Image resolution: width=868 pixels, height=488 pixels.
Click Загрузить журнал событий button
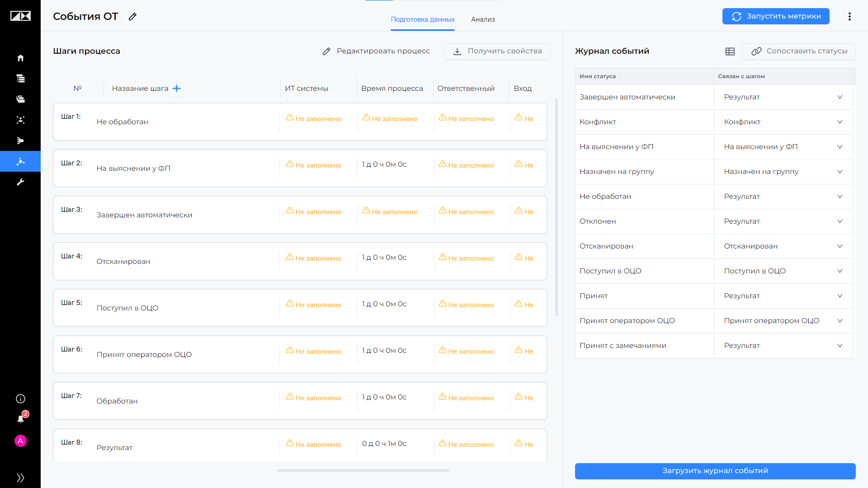point(715,471)
